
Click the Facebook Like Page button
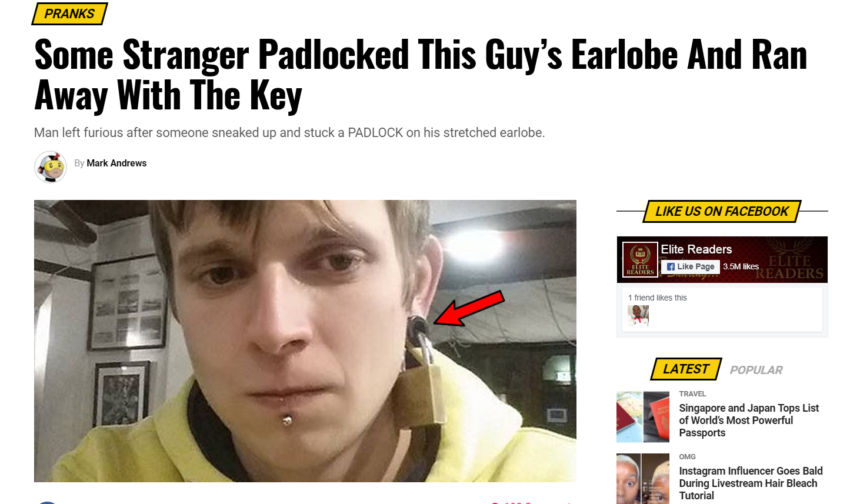click(x=691, y=266)
